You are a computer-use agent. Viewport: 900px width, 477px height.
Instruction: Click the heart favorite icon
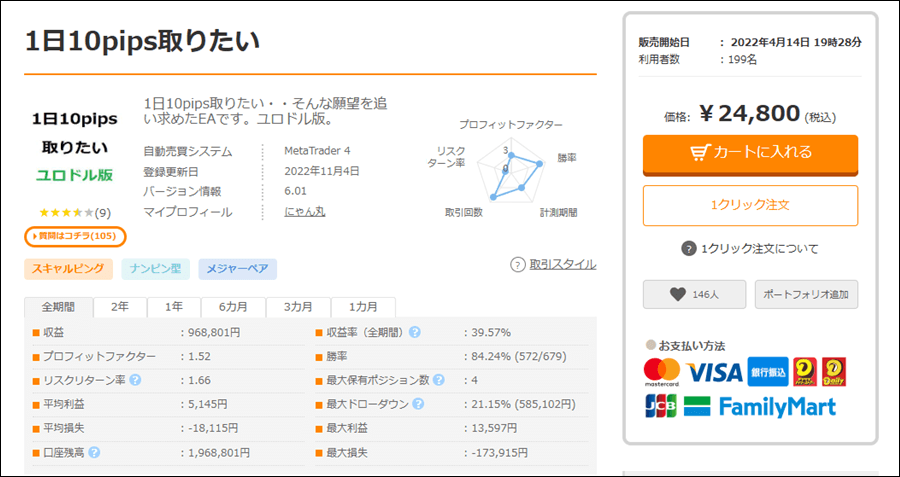tap(677, 294)
